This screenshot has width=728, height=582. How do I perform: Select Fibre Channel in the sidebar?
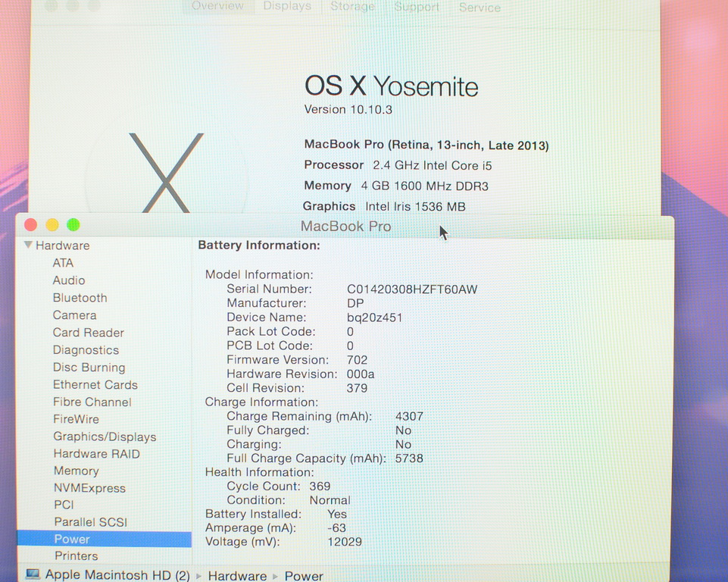(x=92, y=402)
